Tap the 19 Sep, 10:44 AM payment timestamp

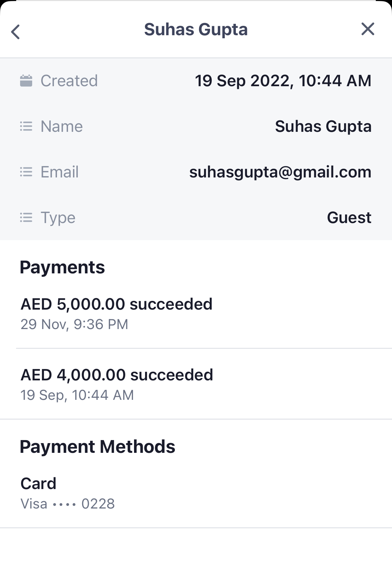coord(77,395)
